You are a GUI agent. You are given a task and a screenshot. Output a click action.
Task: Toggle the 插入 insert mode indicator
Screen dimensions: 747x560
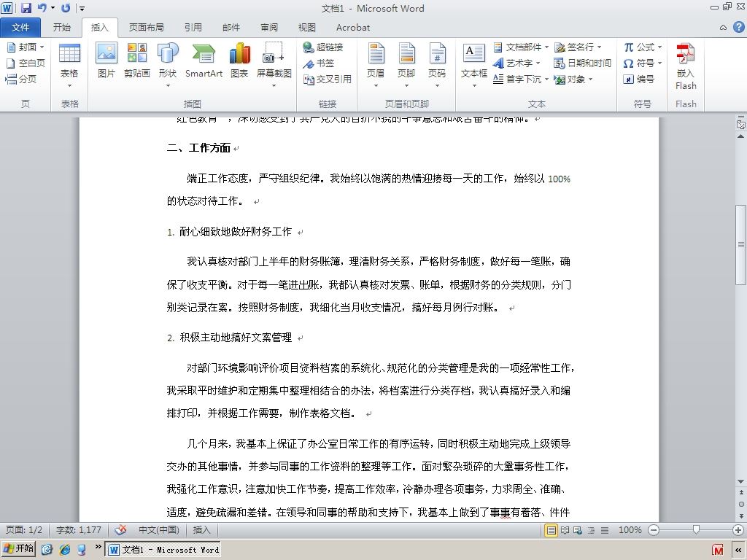(x=201, y=530)
